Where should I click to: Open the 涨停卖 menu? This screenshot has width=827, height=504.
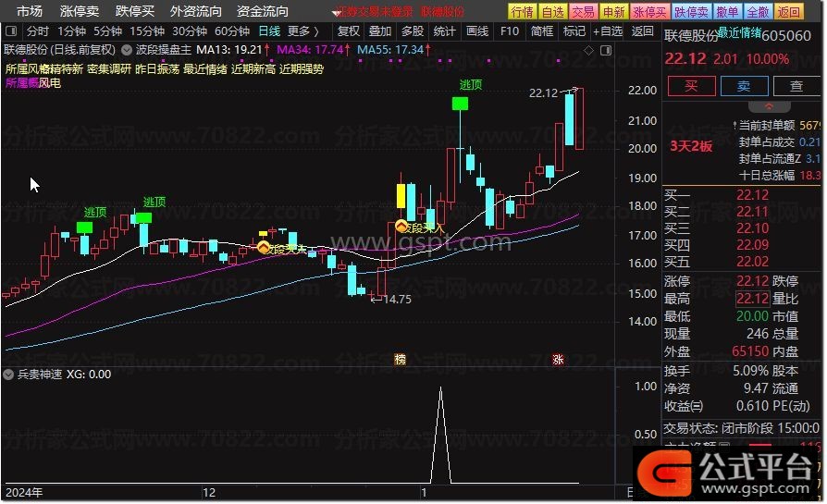click(80, 11)
